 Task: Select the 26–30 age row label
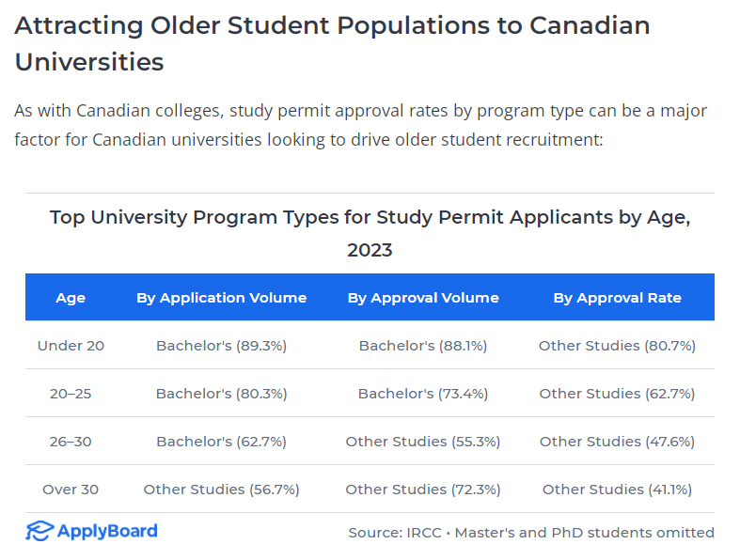click(x=71, y=442)
